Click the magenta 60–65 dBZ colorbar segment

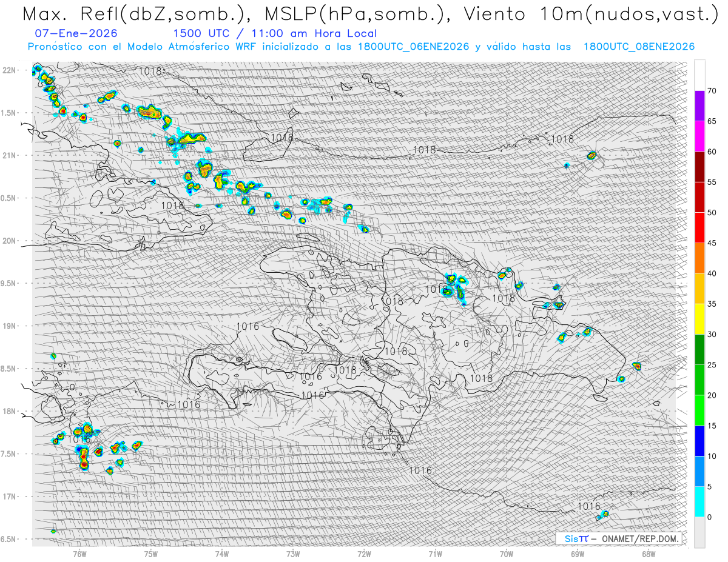(x=699, y=136)
